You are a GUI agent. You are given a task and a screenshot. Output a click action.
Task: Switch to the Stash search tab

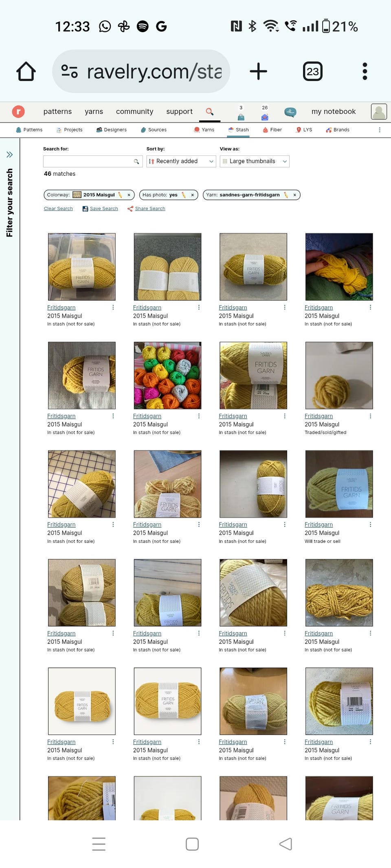[239, 130]
